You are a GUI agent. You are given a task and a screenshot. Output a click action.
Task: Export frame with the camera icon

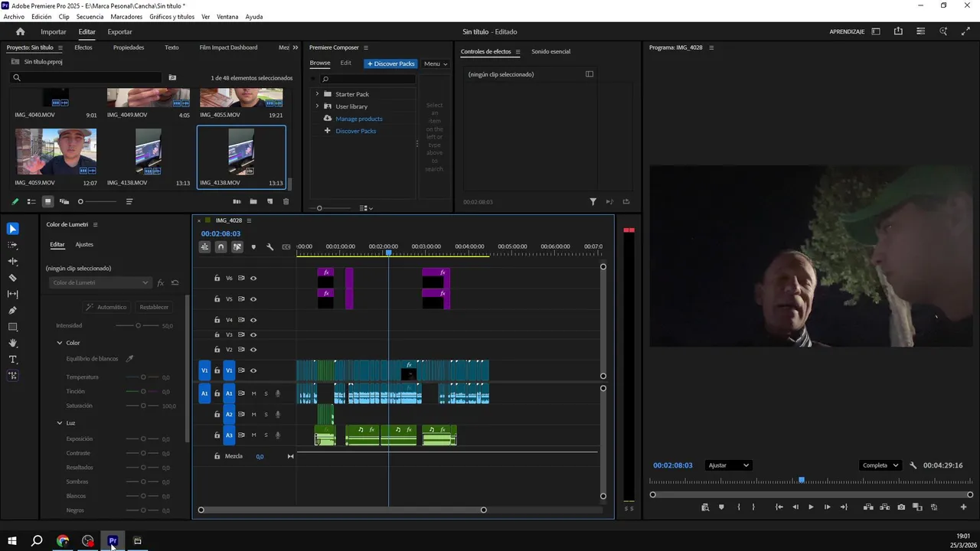coord(901,507)
